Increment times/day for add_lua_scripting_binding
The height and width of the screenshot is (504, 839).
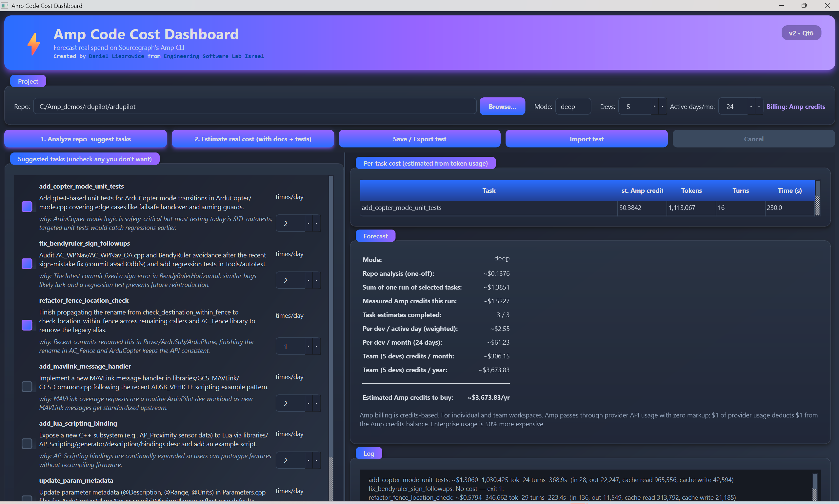click(x=308, y=460)
